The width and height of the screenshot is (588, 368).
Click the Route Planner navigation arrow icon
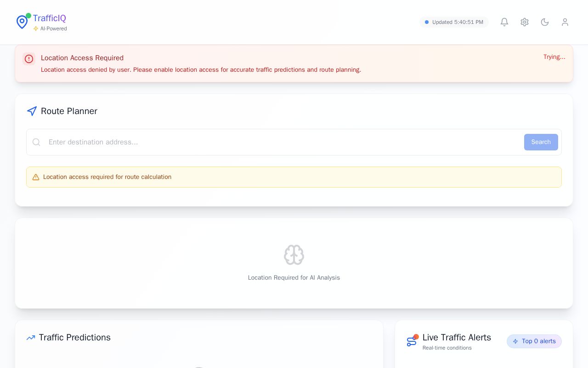32,111
